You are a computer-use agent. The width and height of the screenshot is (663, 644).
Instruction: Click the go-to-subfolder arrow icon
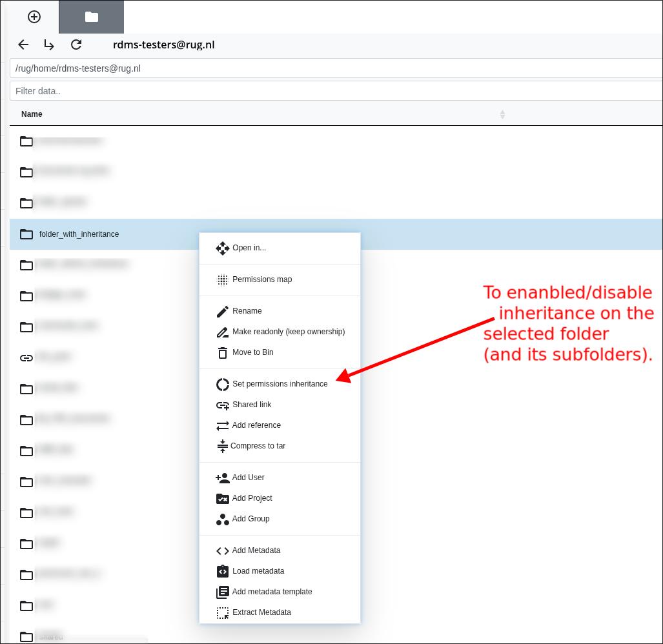coord(49,45)
